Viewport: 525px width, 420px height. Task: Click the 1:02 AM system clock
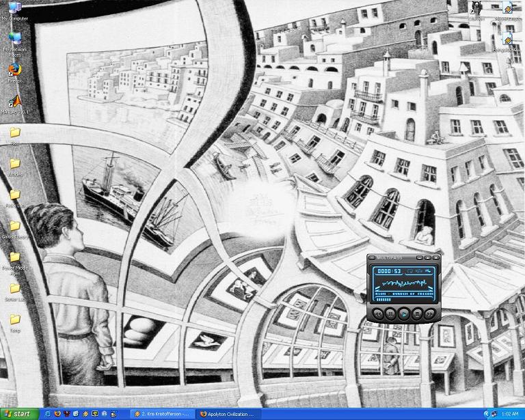pos(510,415)
